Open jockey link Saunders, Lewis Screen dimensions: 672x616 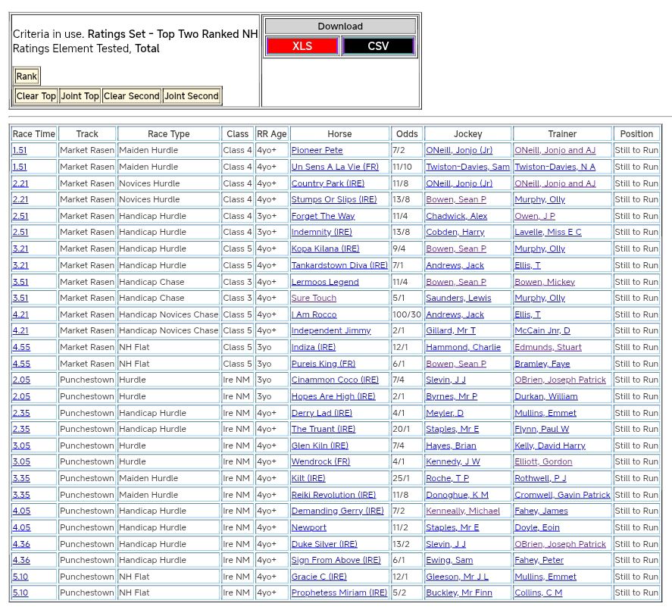click(458, 299)
